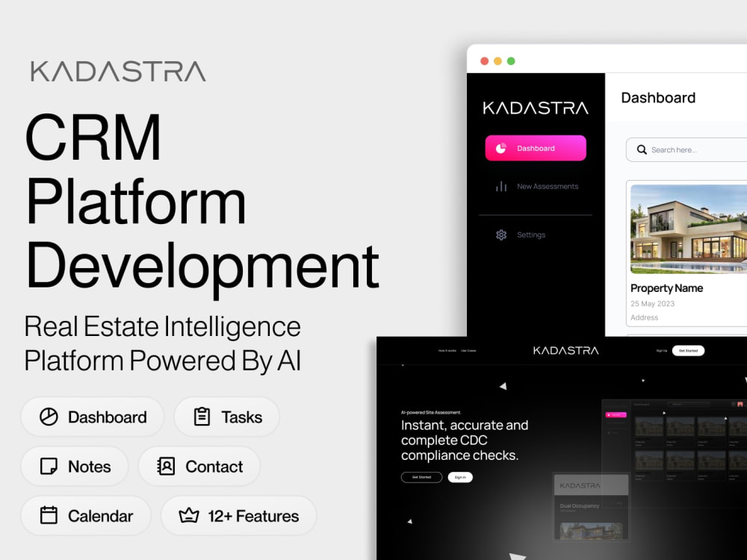Click the Calendar icon
The width and height of the screenshot is (747, 560).
point(48,515)
